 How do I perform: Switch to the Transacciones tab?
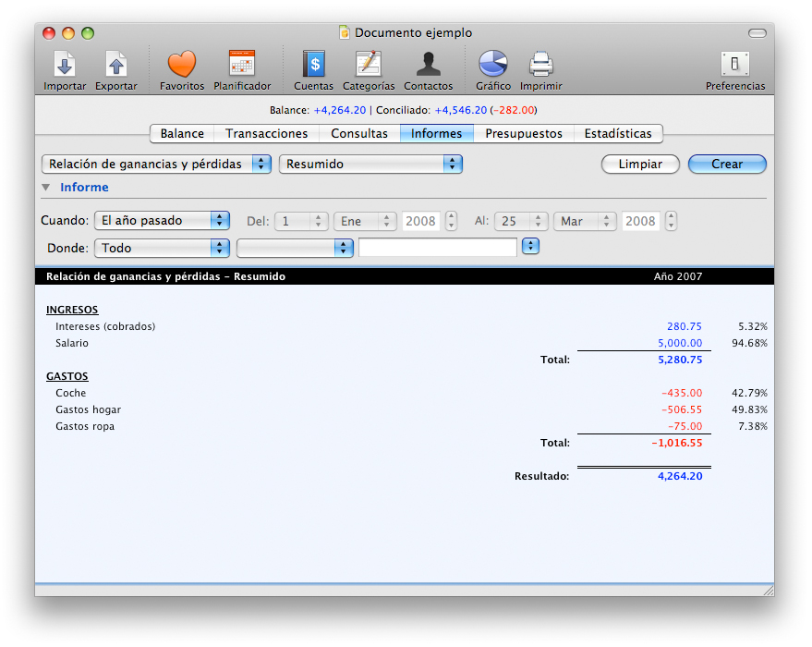coord(267,134)
